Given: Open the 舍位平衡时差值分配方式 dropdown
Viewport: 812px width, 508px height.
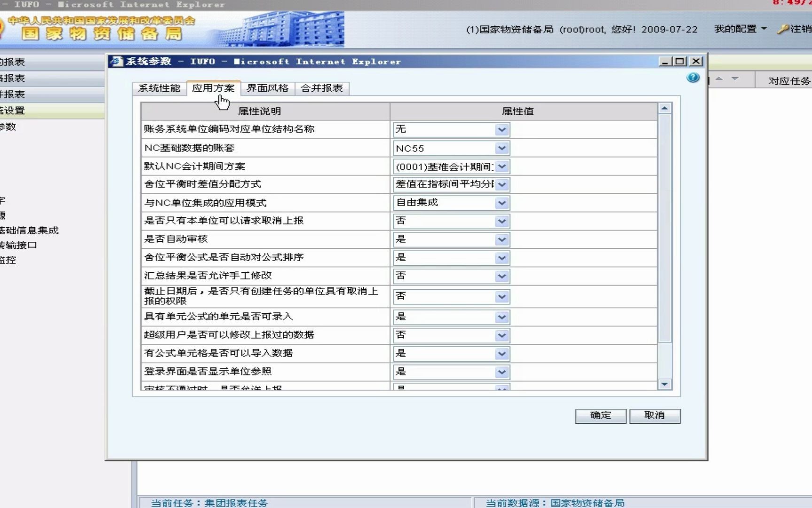Looking at the screenshot, I should click(x=502, y=184).
